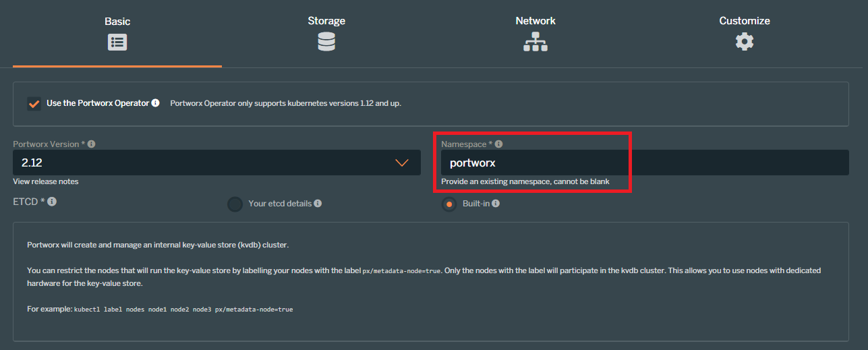Click the Customize gear icon
868x350 pixels.
[745, 42]
